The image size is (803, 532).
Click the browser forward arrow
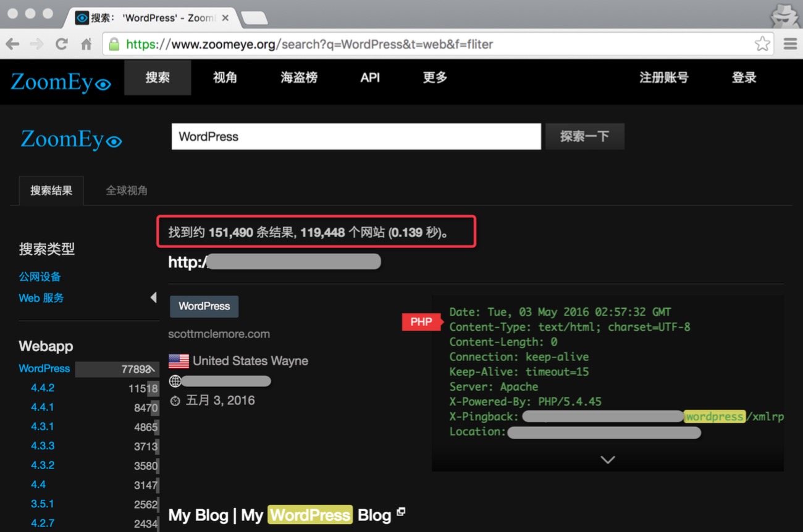point(36,44)
